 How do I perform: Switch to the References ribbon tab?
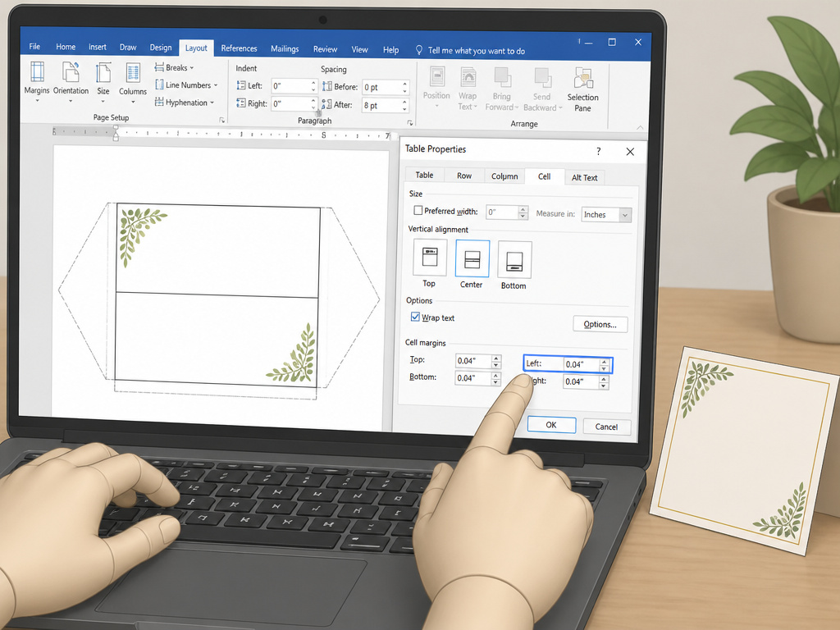click(x=239, y=48)
